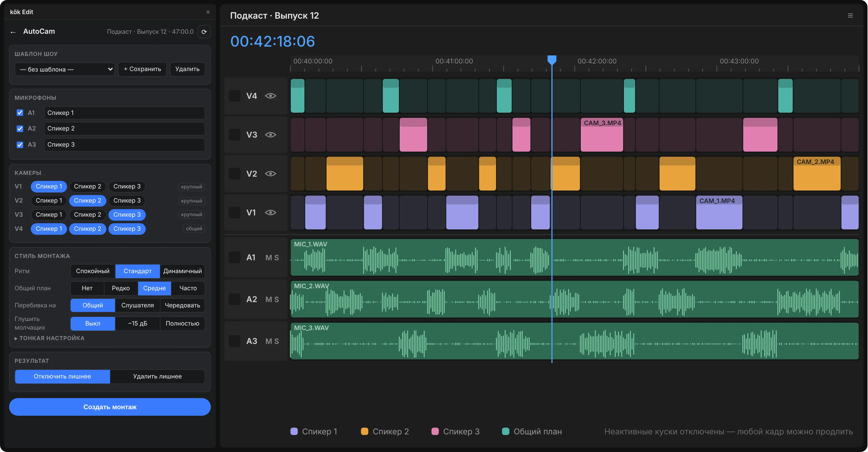This screenshot has height=452, width=868.
Task: Set rhythm to 'Спокойный'
Action: click(x=93, y=271)
